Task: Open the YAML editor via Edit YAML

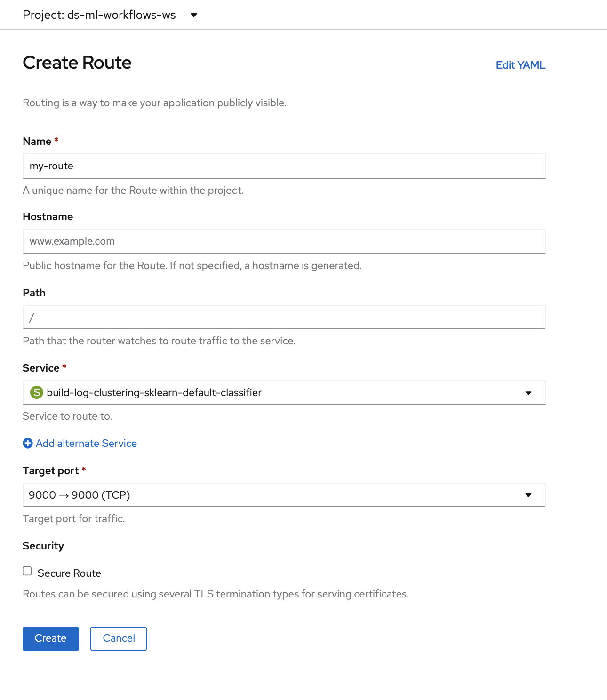Action: 520,65
